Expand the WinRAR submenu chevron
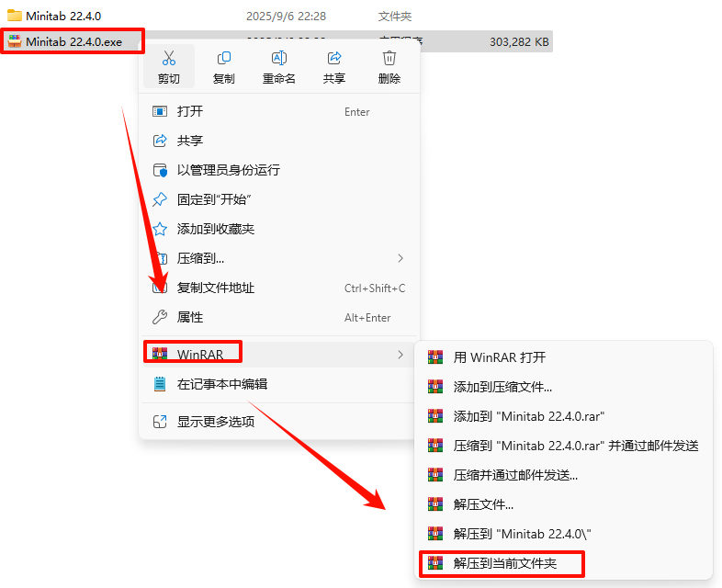The width and height of the screenshot is (722, 588). point(400,355)
